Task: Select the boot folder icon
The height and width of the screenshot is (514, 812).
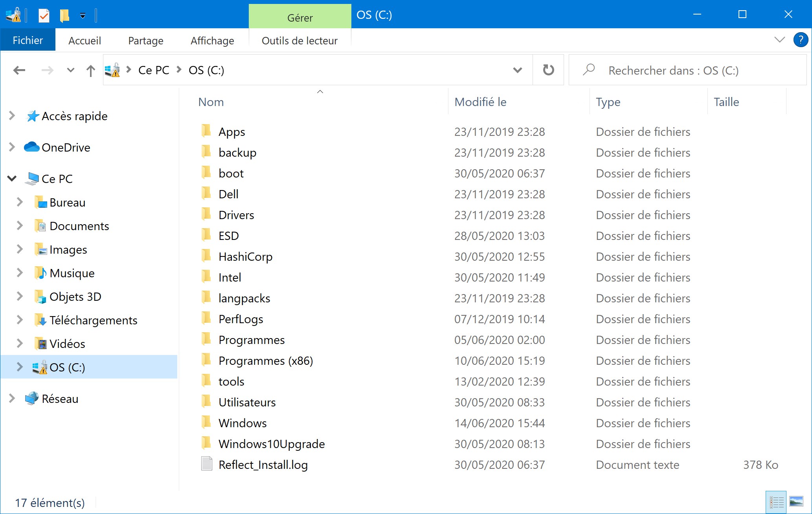Action: pyautogui.click(x=206, y=173)
